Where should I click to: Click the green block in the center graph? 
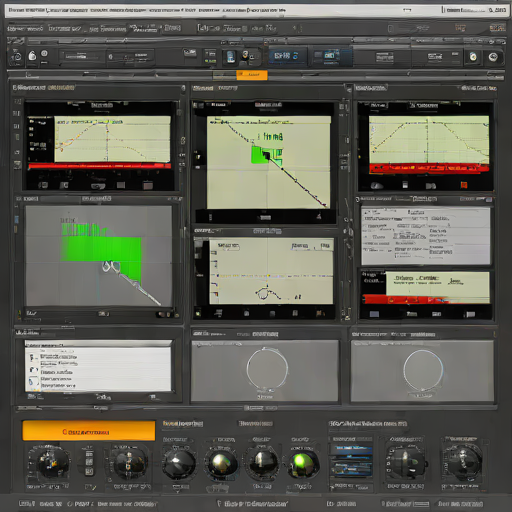(260, 155)
